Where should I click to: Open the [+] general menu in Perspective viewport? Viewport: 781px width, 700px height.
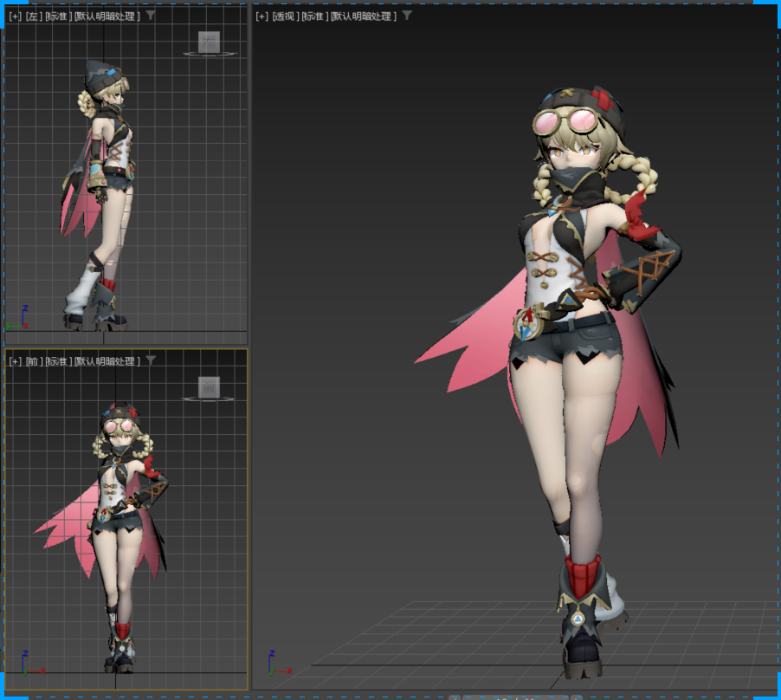[x=262, y=16]
